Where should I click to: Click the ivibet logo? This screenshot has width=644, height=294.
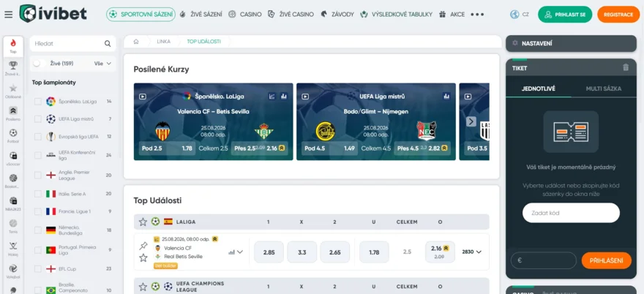[53, 14]
